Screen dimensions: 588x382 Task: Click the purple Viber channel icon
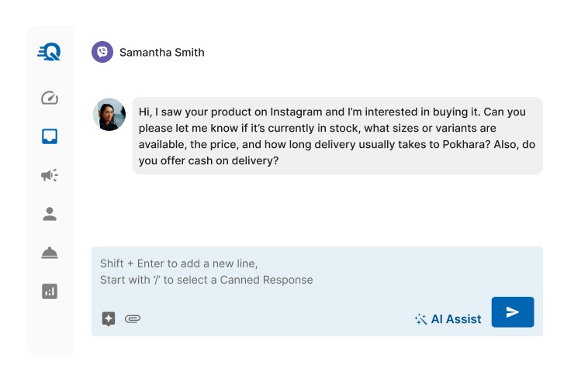tap(102, 52)
